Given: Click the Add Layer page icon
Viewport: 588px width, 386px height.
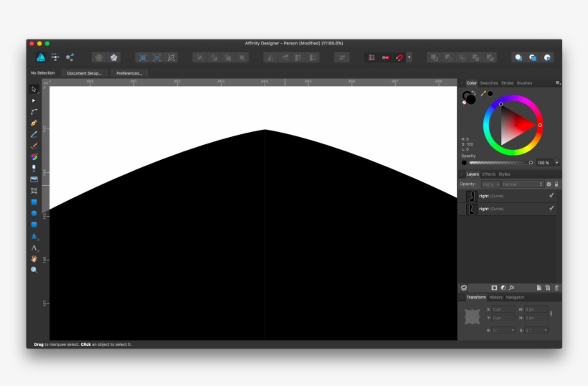Looking at the screenshot, I should coord(539,288).
